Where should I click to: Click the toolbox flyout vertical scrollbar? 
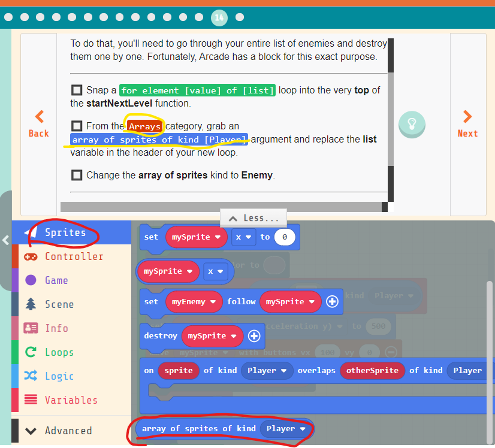[x=490, y=363]
